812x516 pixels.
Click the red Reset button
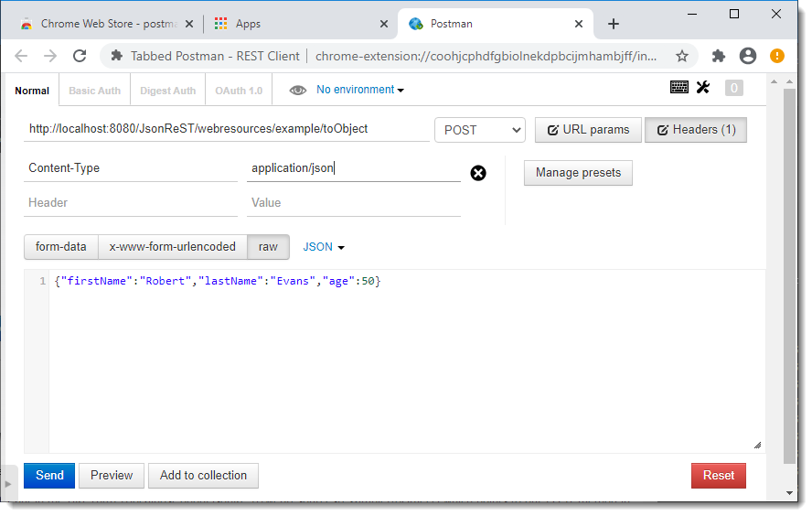click(x=718, y=476)
